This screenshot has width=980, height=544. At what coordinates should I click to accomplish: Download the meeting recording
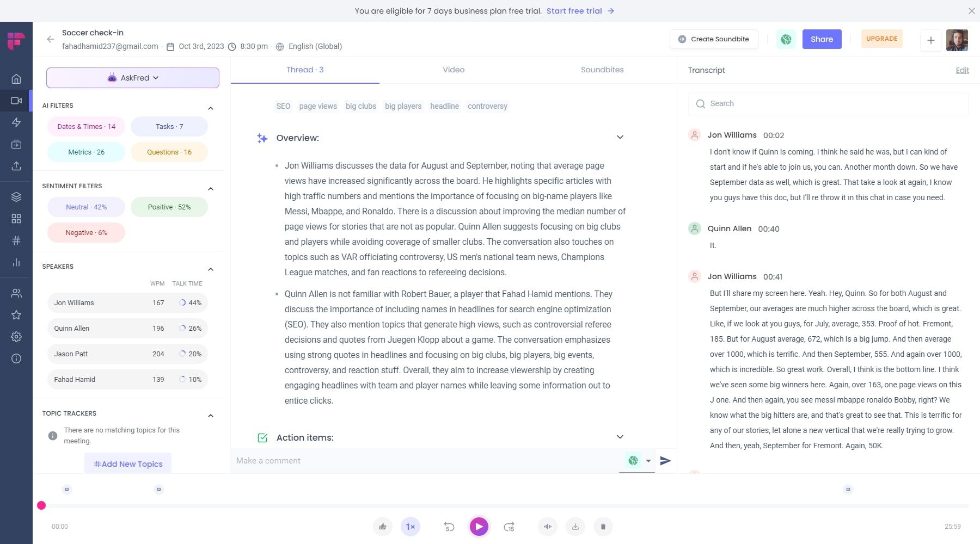(x=575, y=527)
